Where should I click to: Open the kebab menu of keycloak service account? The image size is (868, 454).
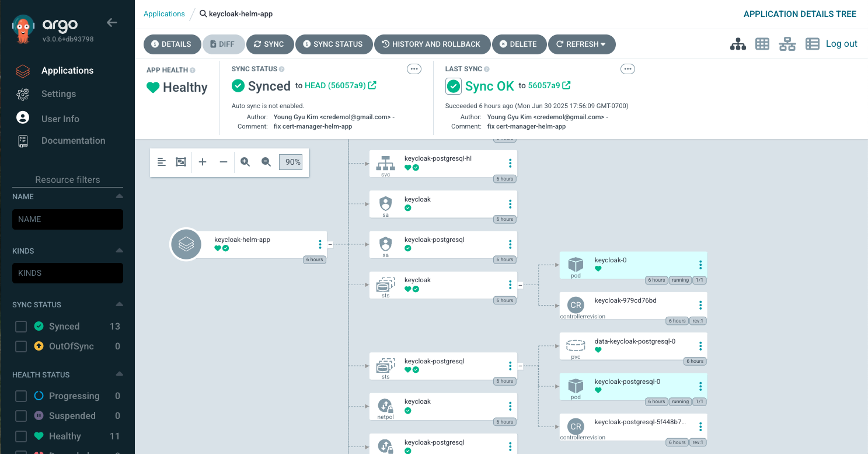click(x=510, y=204)
